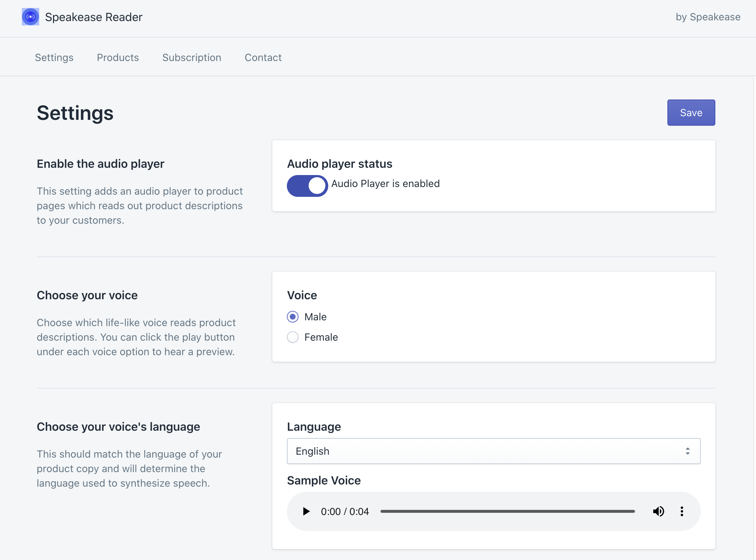Image resolution: width=756 pixels, height=560 pixels.
Task: Switch to the Products tab
Action: click(118, 57)
